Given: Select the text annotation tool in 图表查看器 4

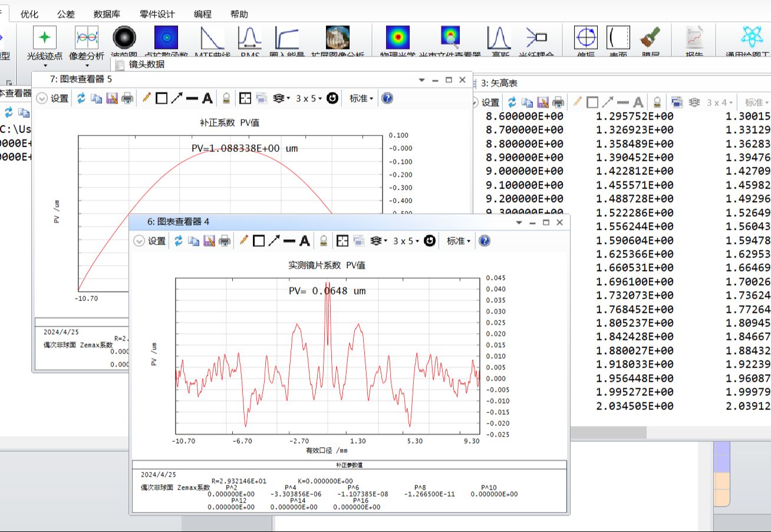Looking at the screenshot, I should tap(305, 241).
